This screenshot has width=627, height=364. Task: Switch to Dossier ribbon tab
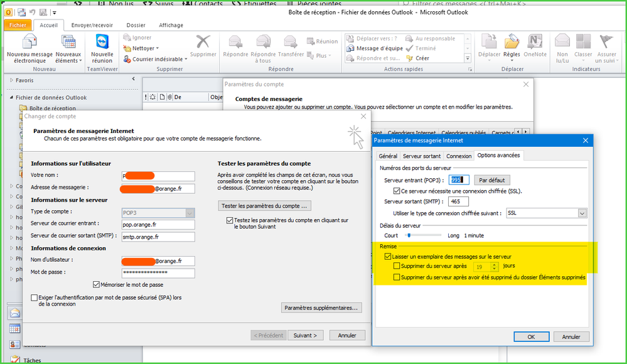[x=136, y=25]
